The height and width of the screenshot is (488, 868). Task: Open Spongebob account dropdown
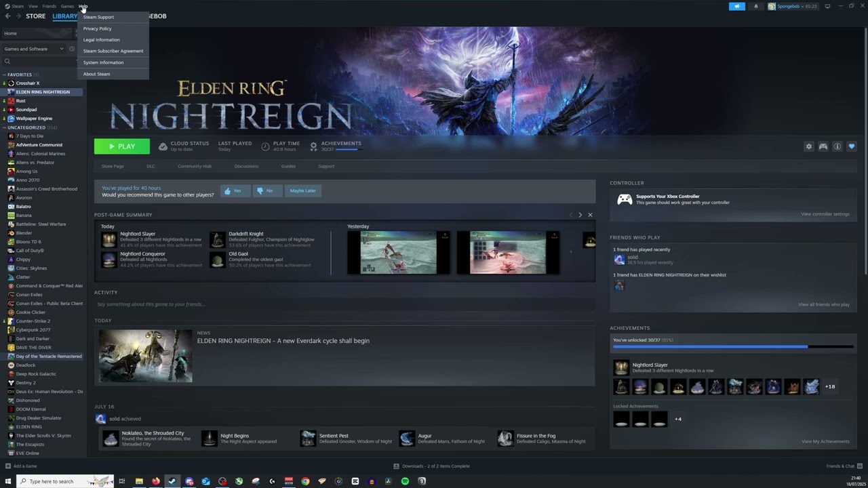(792, 6)
